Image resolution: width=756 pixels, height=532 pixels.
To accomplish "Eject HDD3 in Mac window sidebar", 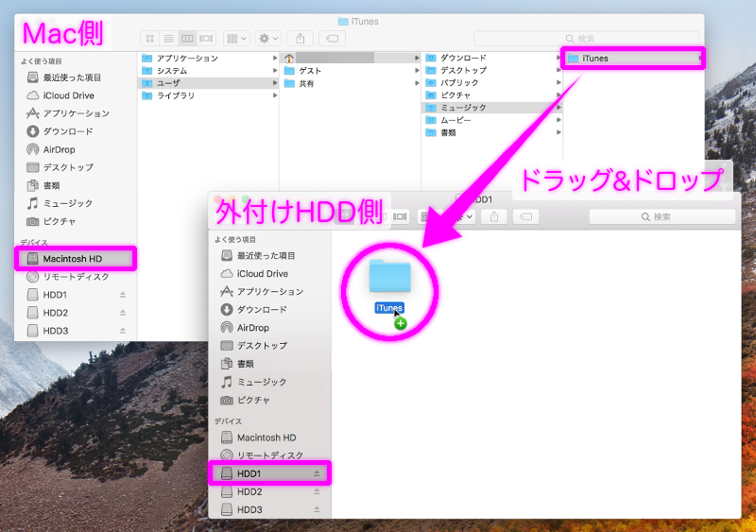I will (x=123, y=331).
